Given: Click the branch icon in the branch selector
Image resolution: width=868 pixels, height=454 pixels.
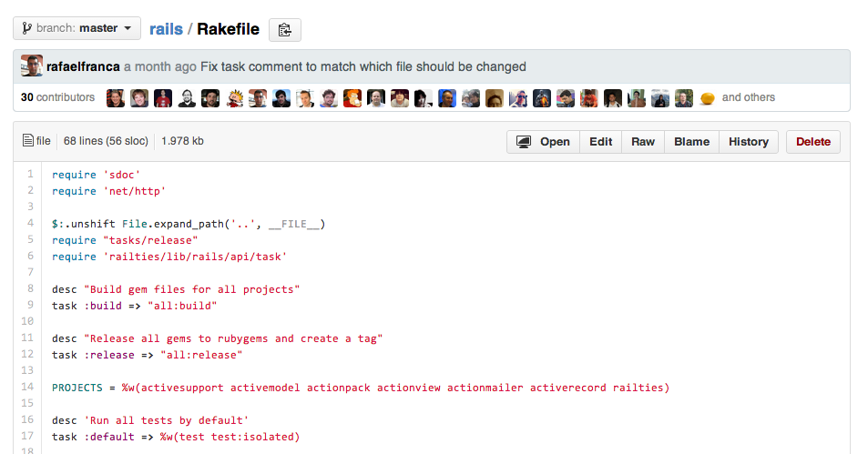Looking at the screenshot, I should 26,28.
